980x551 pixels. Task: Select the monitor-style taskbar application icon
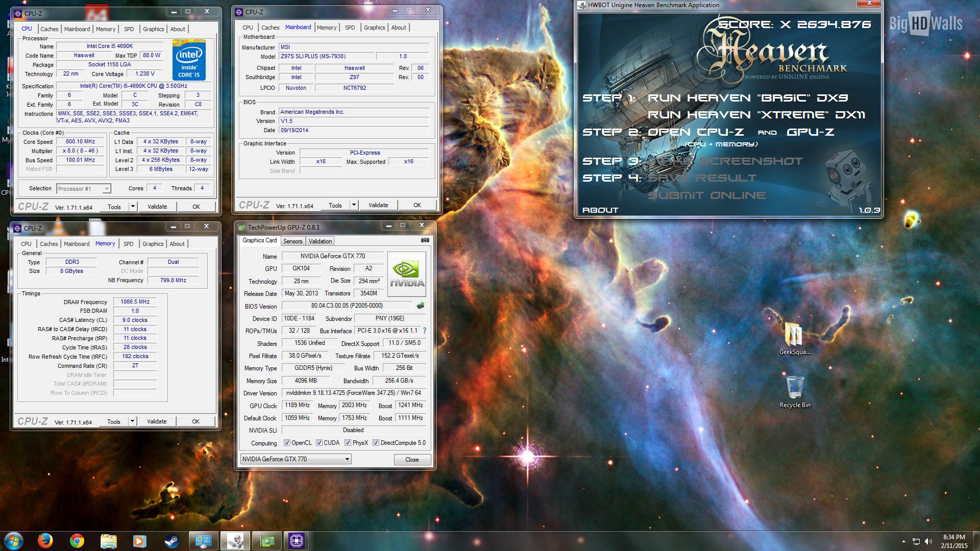(204, 540)
